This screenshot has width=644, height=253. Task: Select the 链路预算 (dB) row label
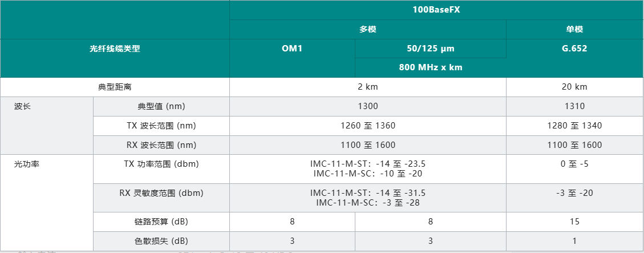click(161, 222)
